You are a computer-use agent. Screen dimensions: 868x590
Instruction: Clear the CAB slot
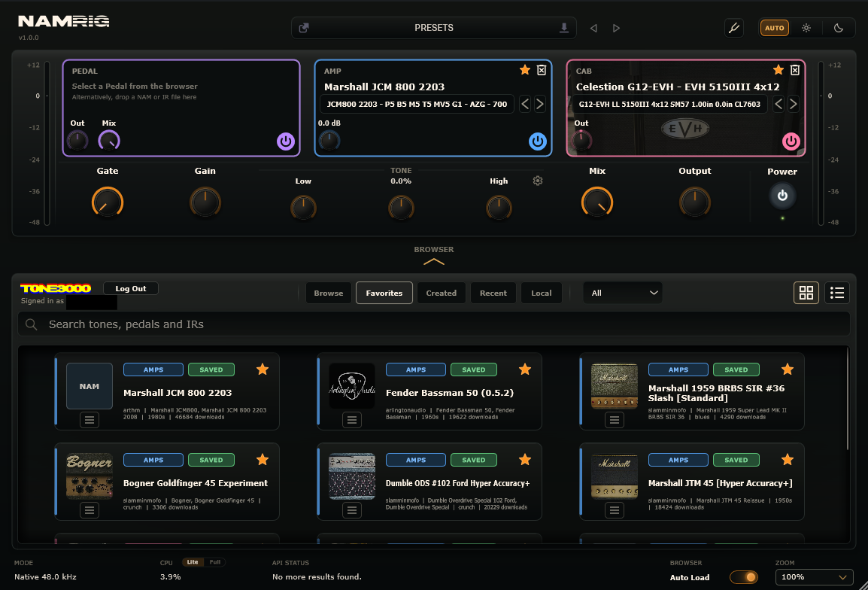[x=795, y=70]
